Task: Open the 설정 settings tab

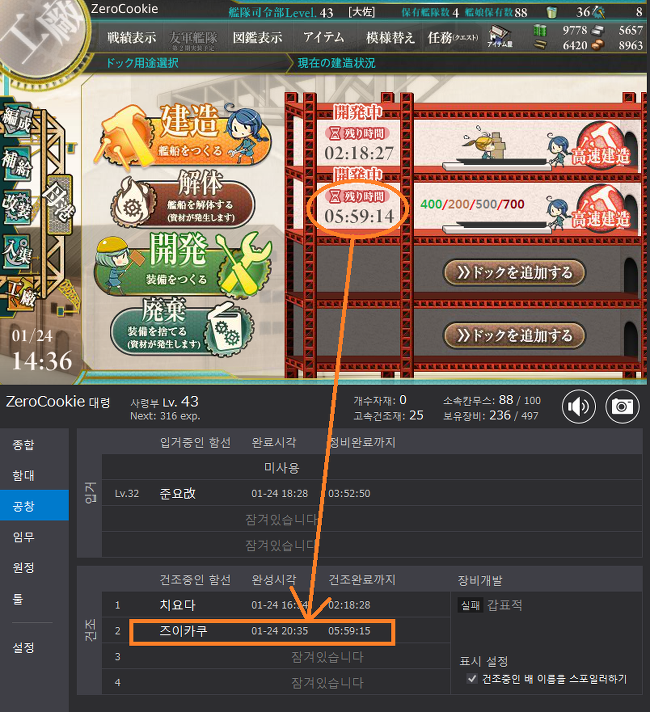Action: [x=35, y=647]
